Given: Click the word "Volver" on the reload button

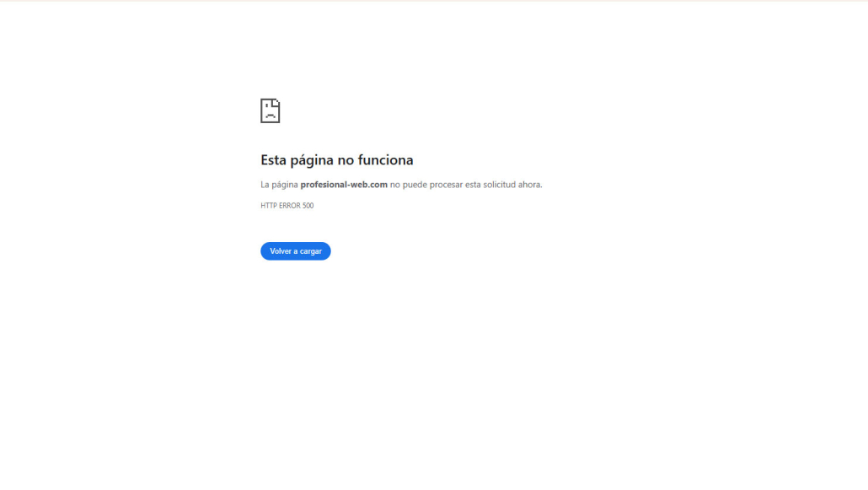Looking at the screenshot, I should [x=281, y=251].
